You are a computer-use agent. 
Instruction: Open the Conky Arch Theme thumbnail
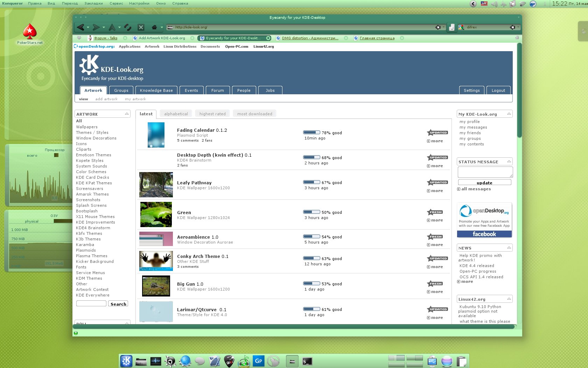pos(156,261)
